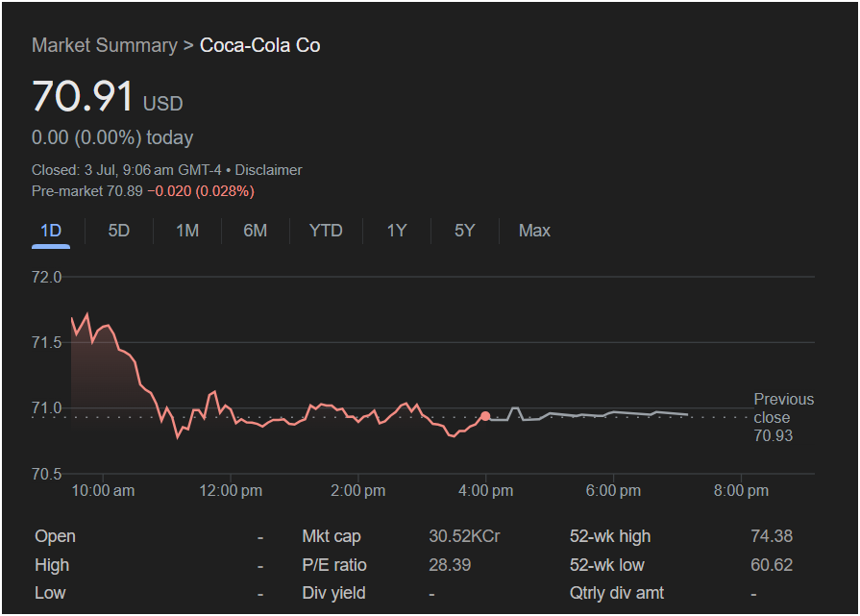Click the Coca-Cola Co title

260,45
